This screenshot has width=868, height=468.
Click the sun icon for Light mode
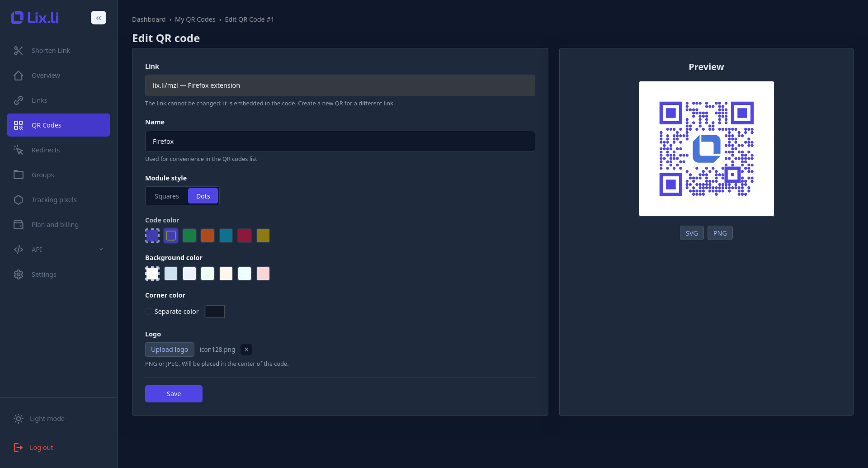(x=19, y=419)
